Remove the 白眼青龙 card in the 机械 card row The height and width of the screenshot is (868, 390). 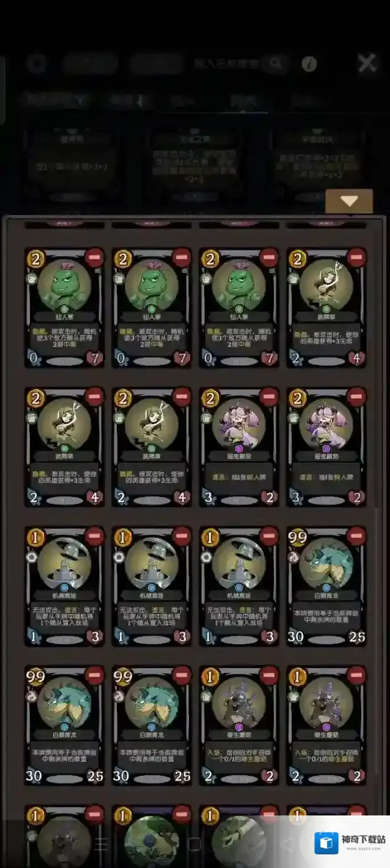[x=356, y=537]
